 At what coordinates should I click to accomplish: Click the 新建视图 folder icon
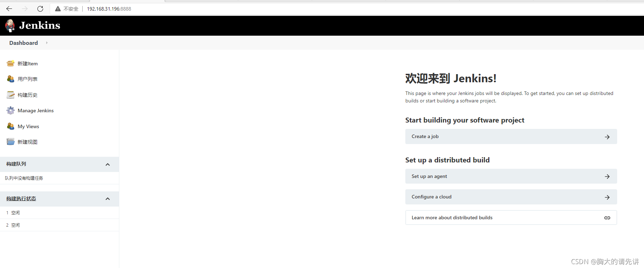11,142
